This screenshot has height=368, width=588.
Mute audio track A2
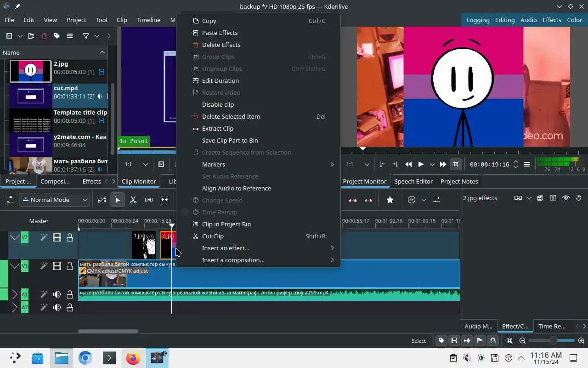[x=57, y=307]
